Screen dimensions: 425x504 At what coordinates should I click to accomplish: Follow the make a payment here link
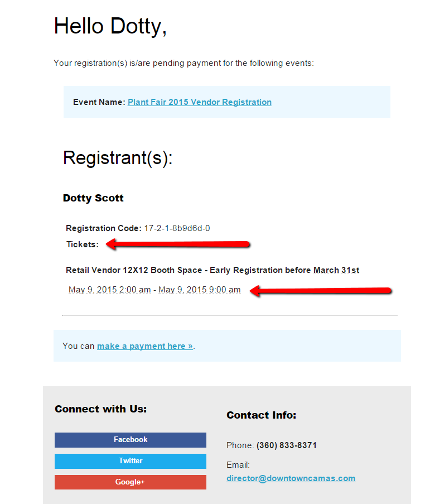pos(145,346)
